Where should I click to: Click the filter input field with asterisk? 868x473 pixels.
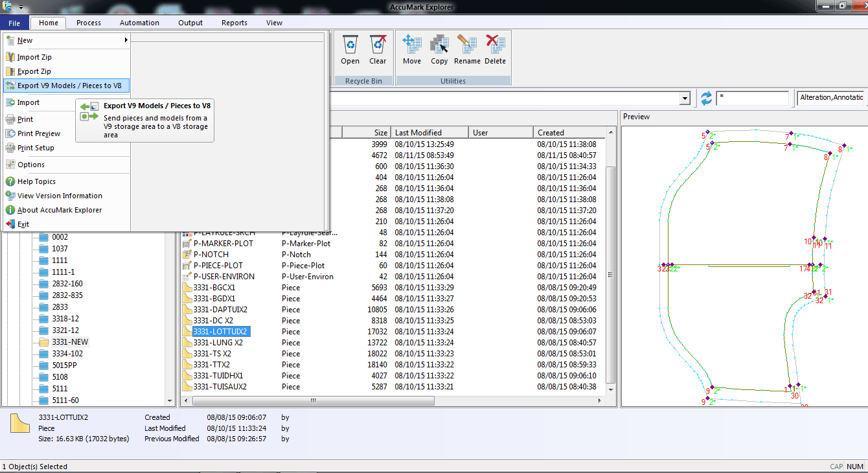[753, 98]
